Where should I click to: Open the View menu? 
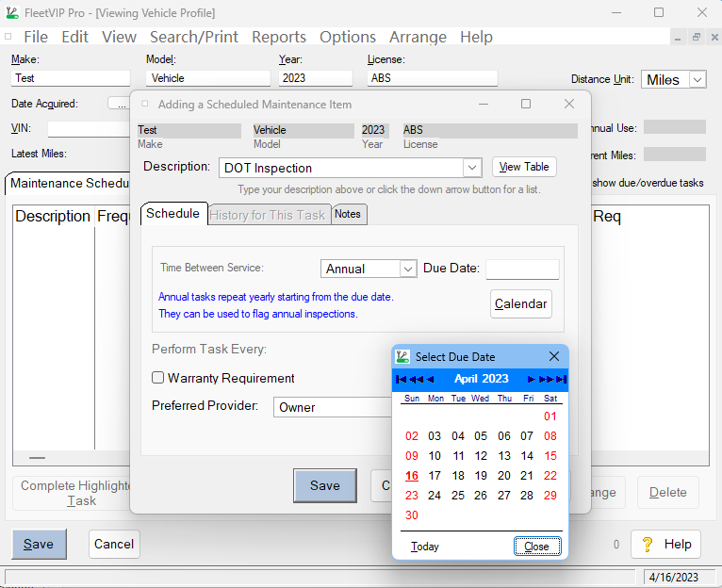tap(119, 37)
